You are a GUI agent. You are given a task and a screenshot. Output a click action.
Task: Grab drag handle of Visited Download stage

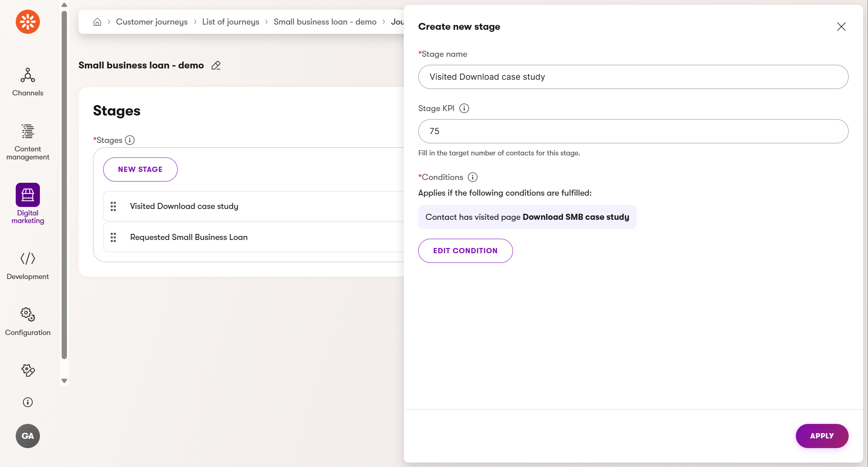coord(113,206)
